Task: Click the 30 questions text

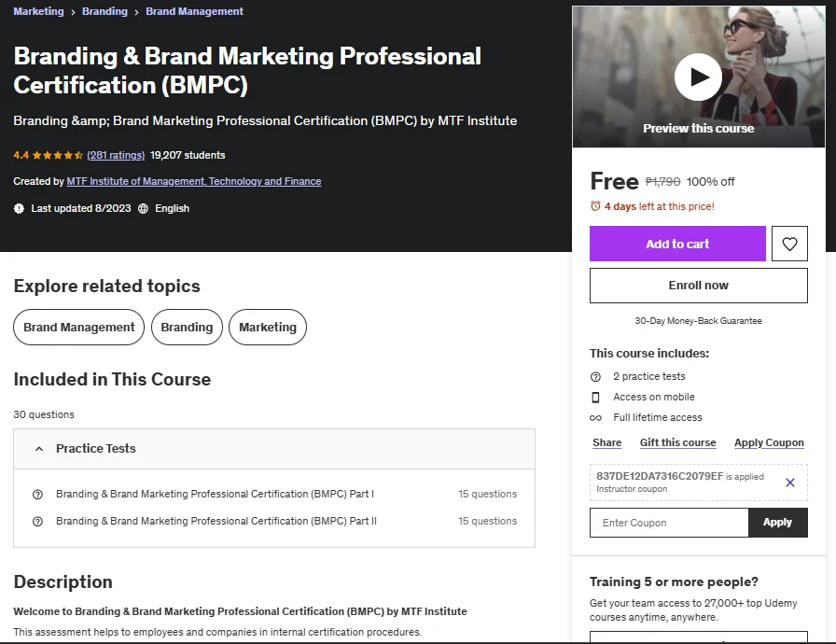Action: click(44, 414)
